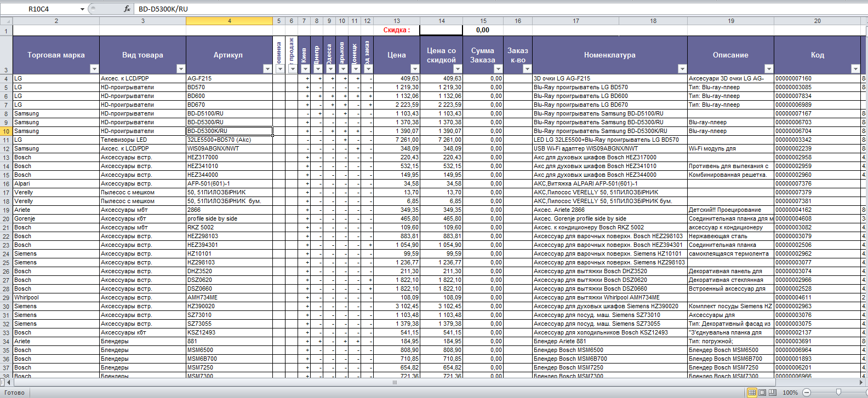Viewport: 868px width, 398px height.
Task: Select column header 4
Action: coord(230,21)
